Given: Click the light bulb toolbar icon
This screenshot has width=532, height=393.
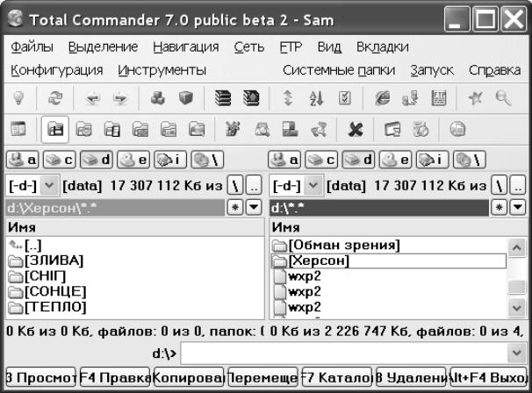Looking at the screenshot, I should [x=18, y=98].
